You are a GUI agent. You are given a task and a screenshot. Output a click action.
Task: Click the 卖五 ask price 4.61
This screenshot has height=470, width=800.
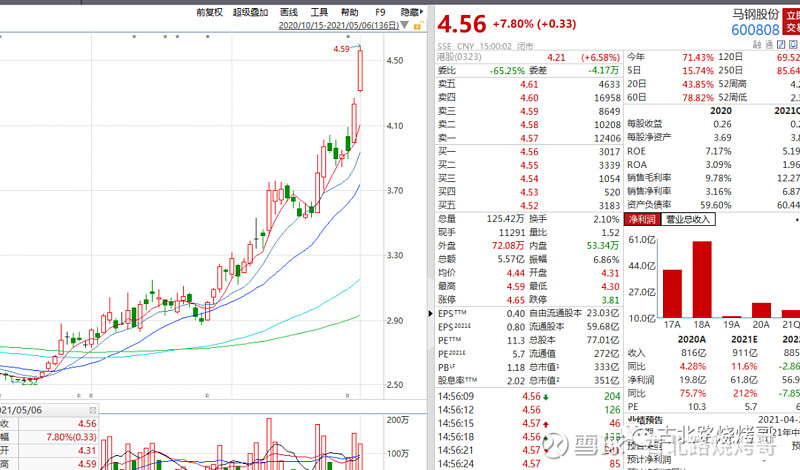(529, 84)
